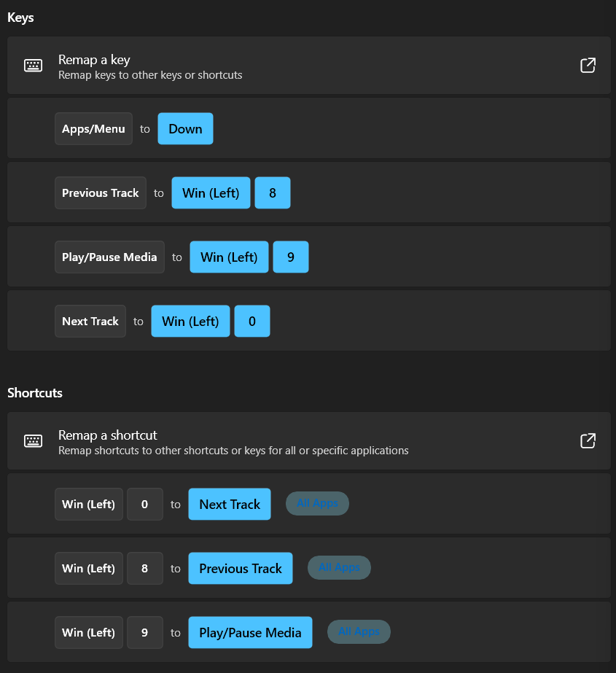Select the "Keys" section heading
The width and height of the screenshot is (616, 673).
[x=20, y=17]
